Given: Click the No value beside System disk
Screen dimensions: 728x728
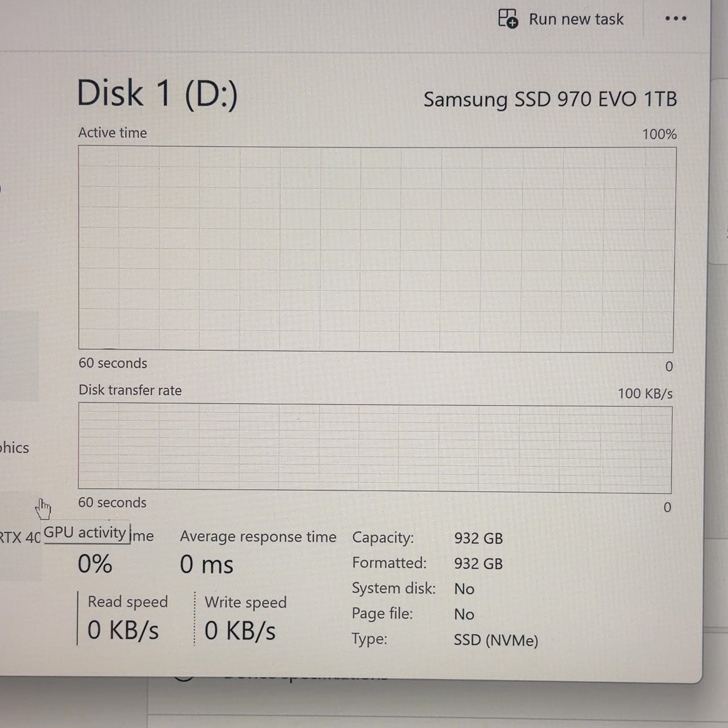Looking at the screenshot, I should pyautogui.click(x=464, y=589).
